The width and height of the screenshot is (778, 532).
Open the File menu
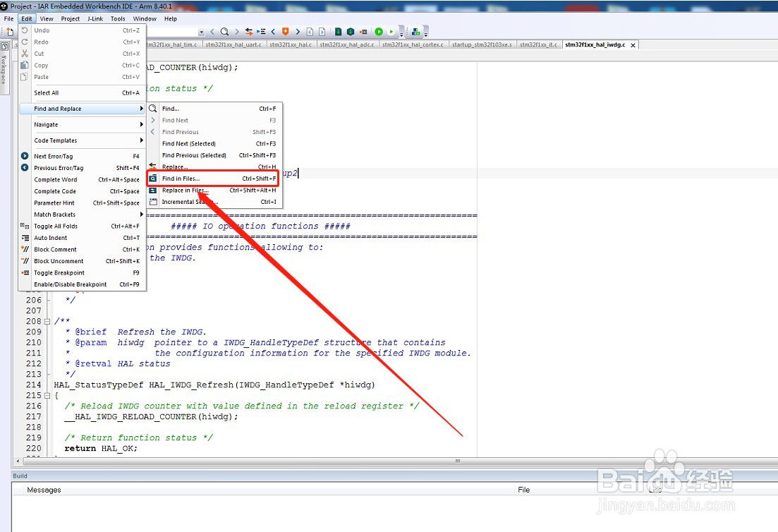pos(9,19)
